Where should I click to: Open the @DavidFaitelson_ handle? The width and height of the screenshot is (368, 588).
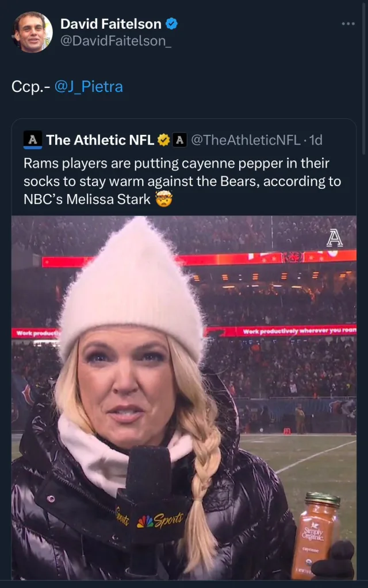click(x=116, y=41)
